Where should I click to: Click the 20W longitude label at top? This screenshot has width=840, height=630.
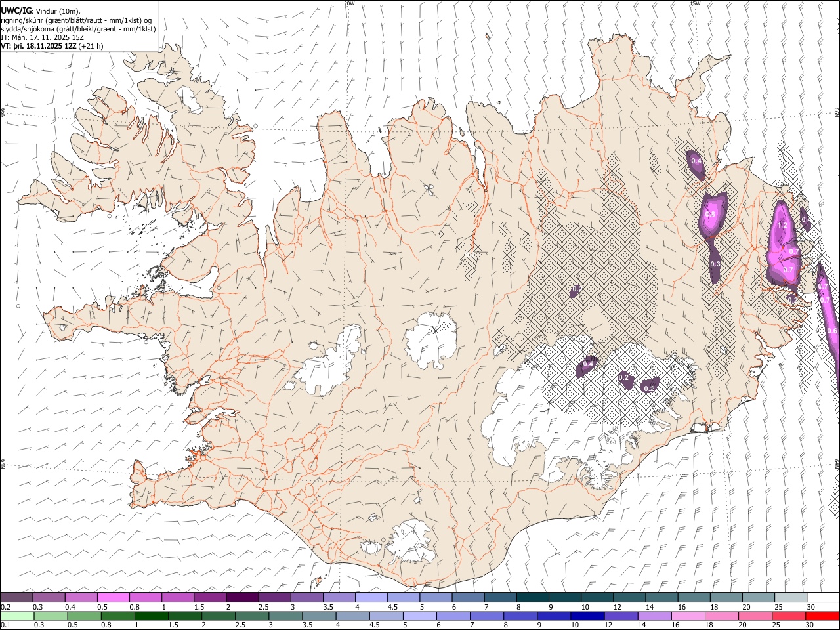pos(350,3)
